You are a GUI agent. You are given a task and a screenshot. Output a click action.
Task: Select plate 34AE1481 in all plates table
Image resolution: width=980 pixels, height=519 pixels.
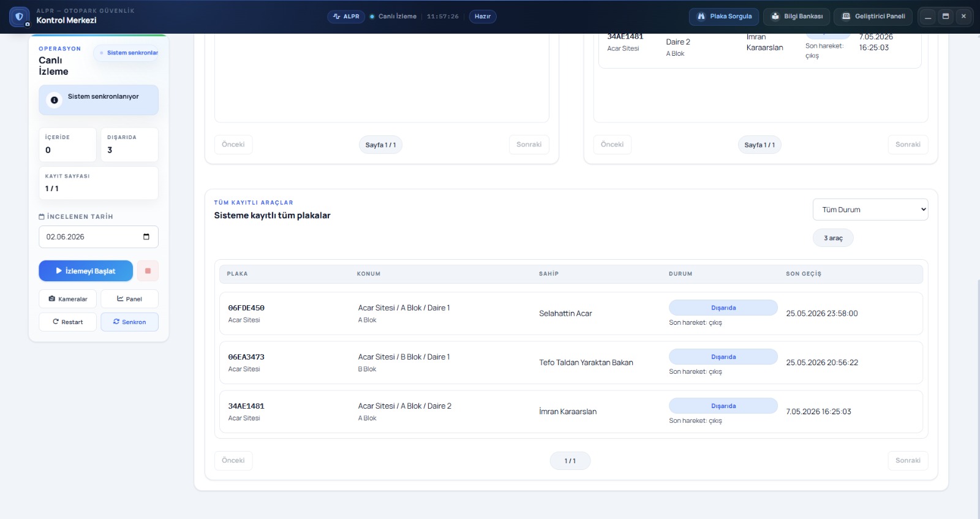pyautogui.click(x=571, y=411)
